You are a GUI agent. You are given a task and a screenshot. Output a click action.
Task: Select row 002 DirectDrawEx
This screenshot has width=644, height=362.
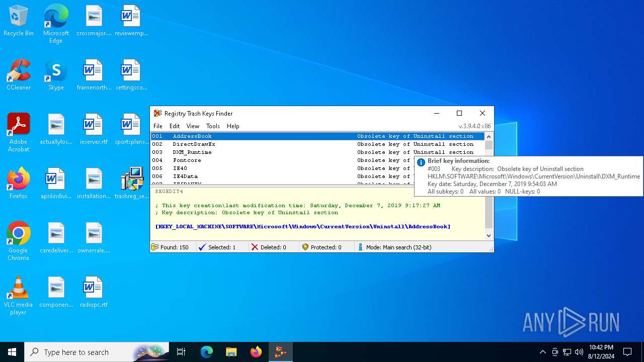pyautogui.click(x=317, y=144)
